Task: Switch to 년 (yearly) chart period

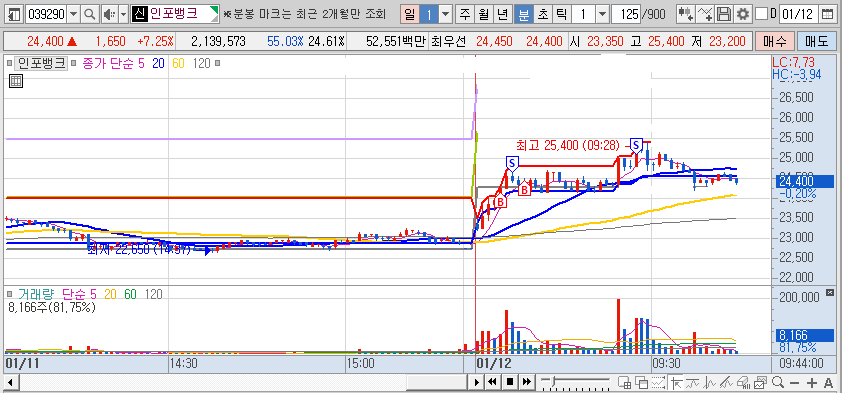Action: tap(503, 13)
